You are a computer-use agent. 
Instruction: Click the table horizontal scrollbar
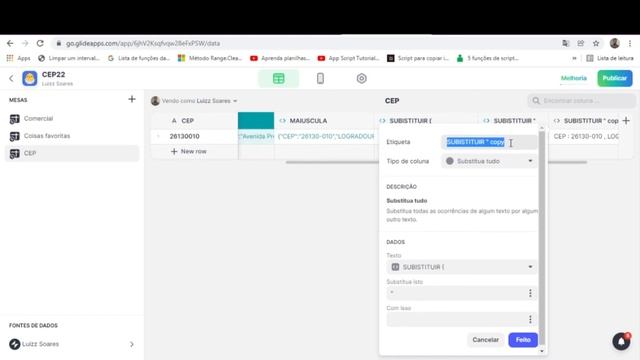(333, 162)
